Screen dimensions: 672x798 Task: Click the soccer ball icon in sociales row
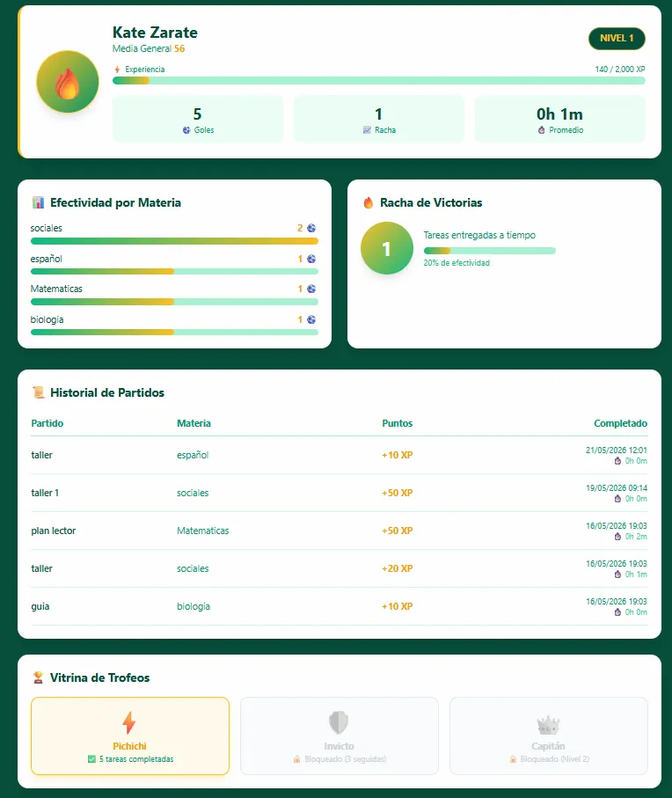coord(311,228)
